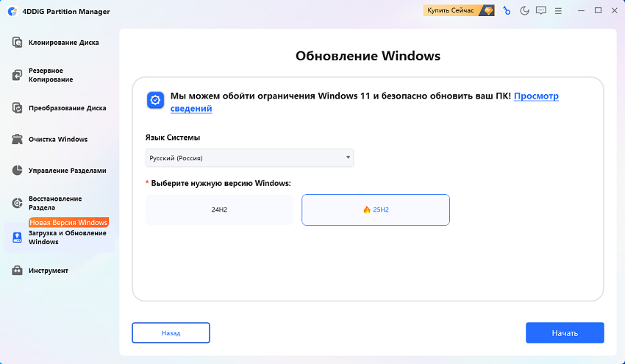Open Клонирование Диска section
Screen dimensions: 625x364
click(x=63, y=42)
